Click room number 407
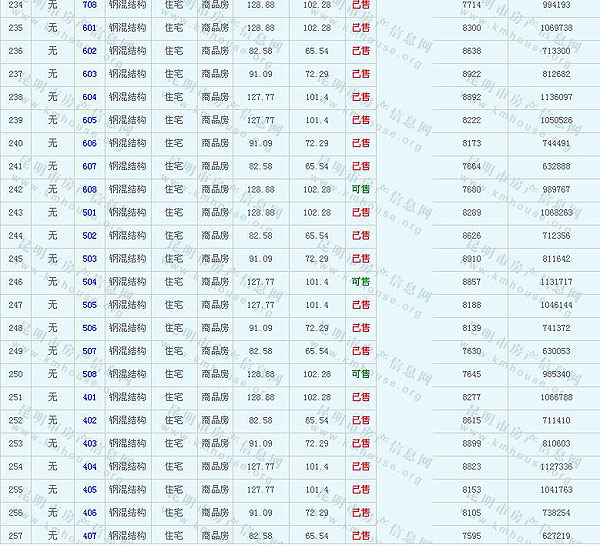 90,536
